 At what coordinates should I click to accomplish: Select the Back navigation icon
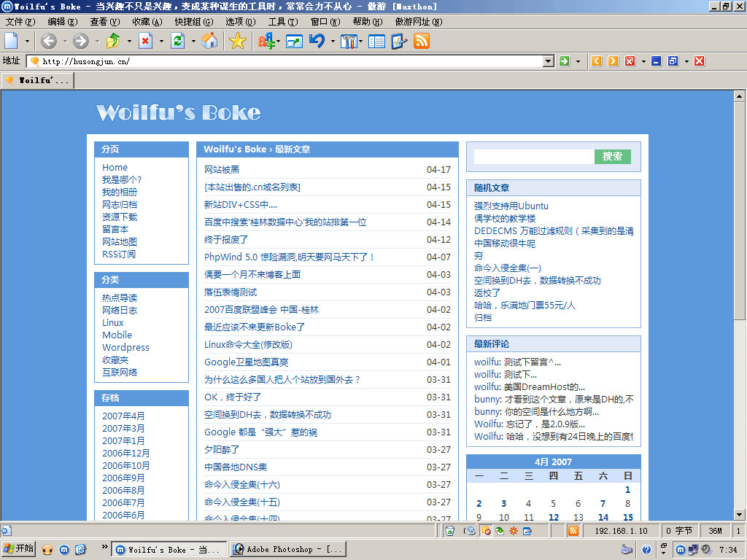(x=48, y=42)
